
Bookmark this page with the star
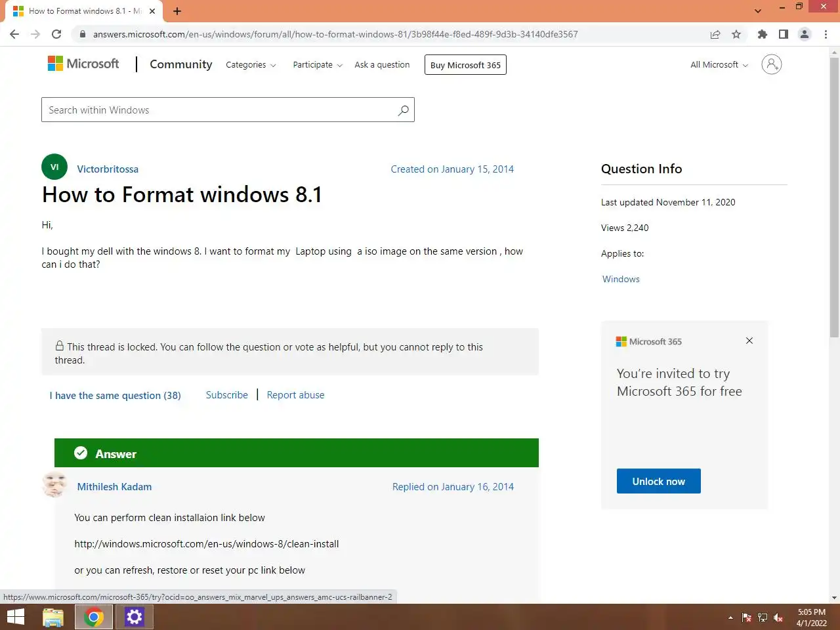(x=736, y=34)
